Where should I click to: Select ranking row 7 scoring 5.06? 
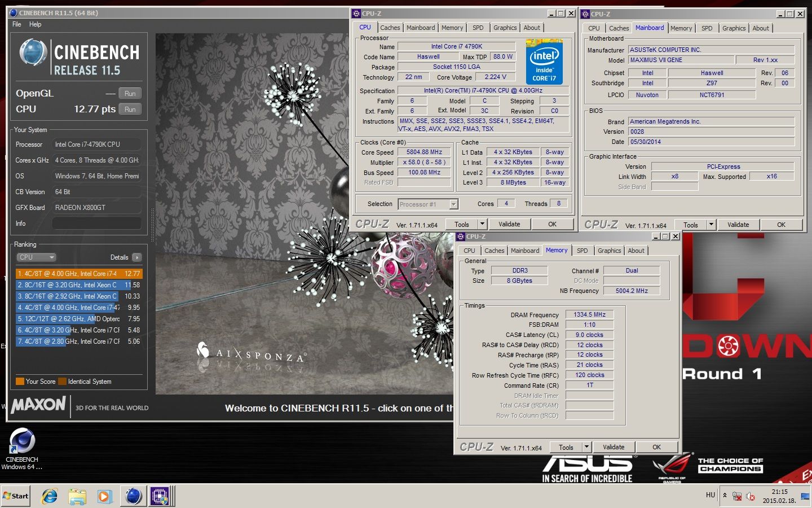79,341
